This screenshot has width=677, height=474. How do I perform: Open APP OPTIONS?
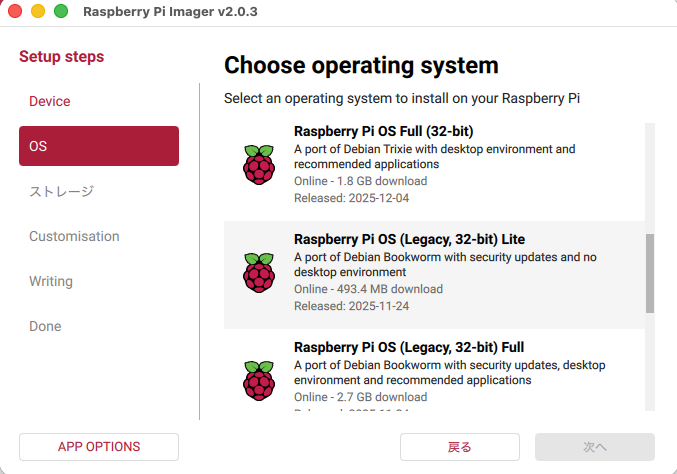click(99, 446)
